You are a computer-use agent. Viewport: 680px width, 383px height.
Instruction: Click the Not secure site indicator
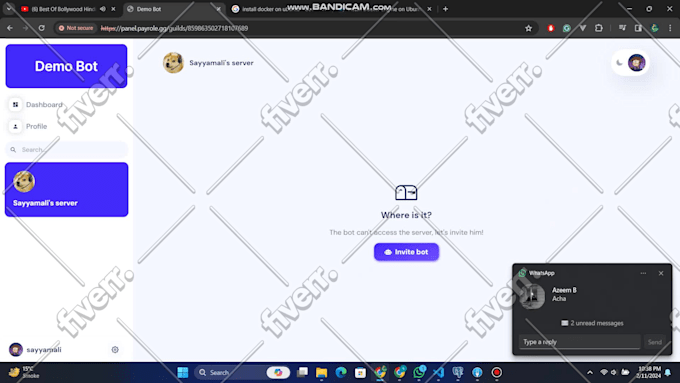76,28
